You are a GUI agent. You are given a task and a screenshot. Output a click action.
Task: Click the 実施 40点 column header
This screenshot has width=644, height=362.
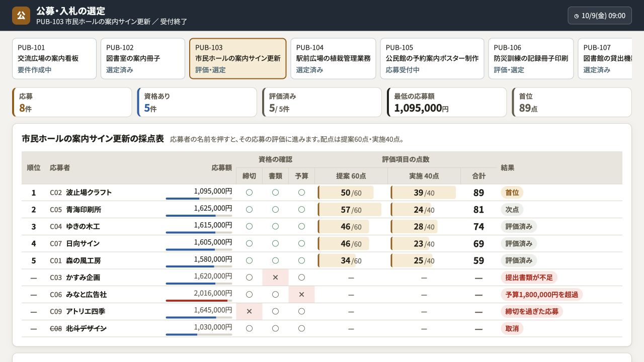pyautogui.click(x=424, y=176)
